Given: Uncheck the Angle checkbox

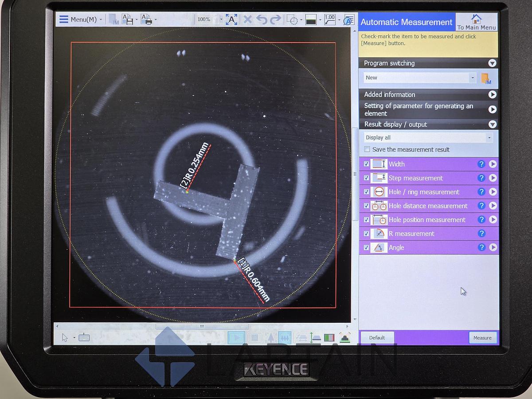Looking at the screenshot, I should tap(366, 247).
